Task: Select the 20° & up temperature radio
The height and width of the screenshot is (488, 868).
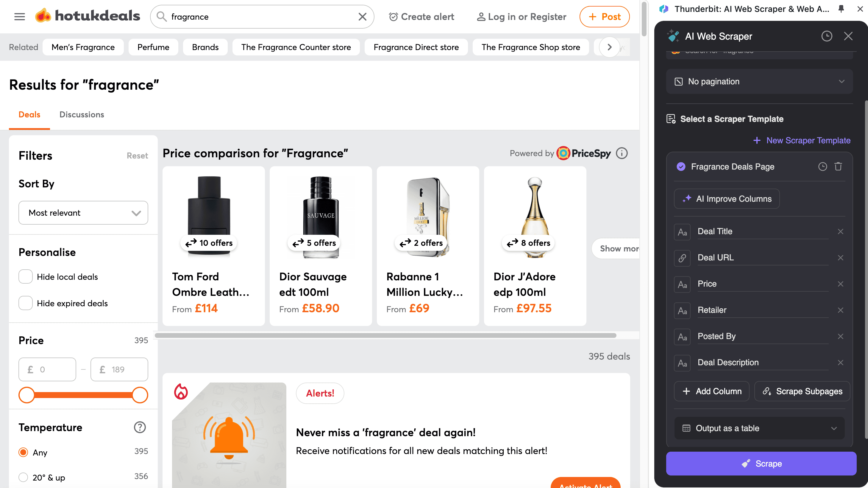Action: [23, 477]
